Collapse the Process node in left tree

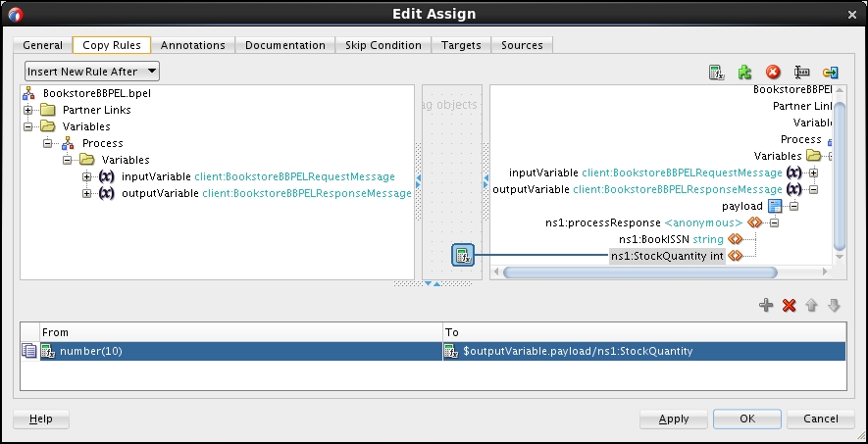tap(48, 143)
